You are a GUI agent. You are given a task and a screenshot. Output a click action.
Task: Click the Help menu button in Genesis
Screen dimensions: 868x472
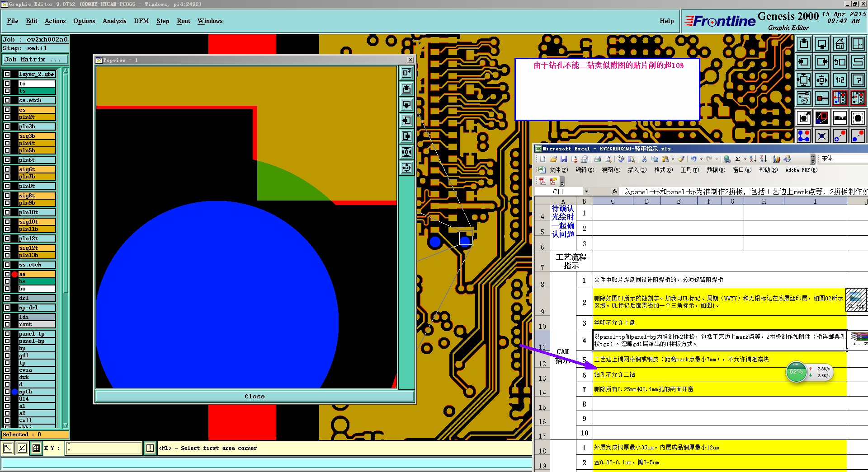point(666,21)
